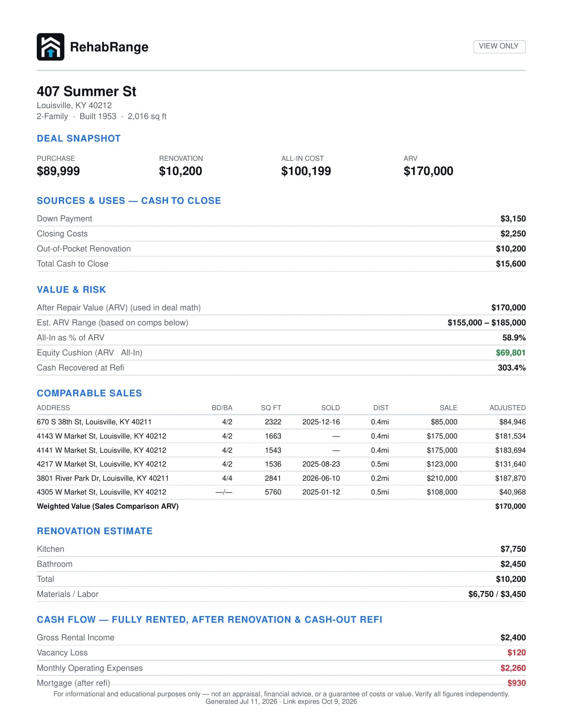Click the Generated Jul 11, 2026 footer line
This screenshot has height=728, width=563.
[281, 701]
